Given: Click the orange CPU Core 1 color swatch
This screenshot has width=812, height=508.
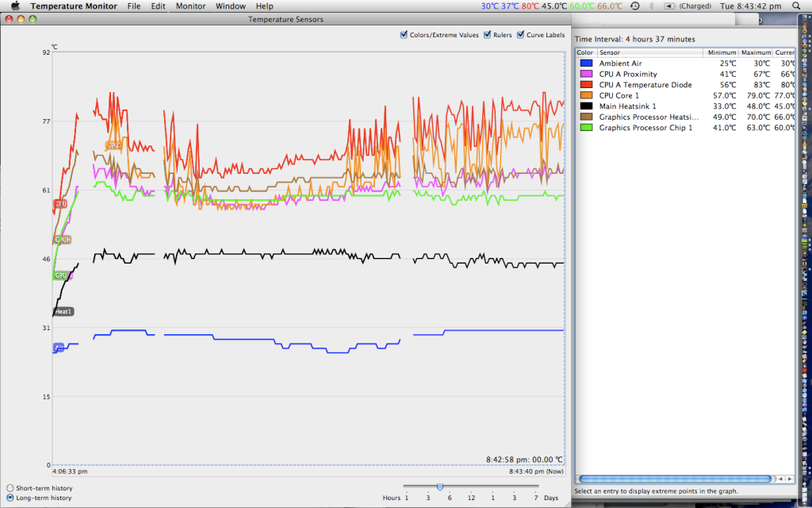Looking at the screenshot, I should pyautogui.click(x=586, y=95).
